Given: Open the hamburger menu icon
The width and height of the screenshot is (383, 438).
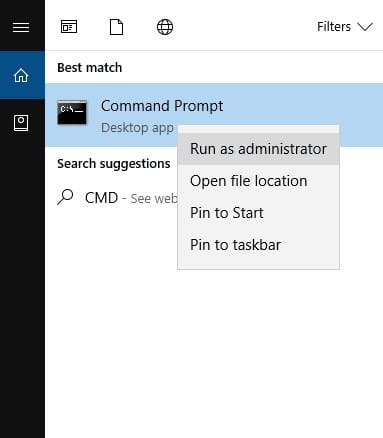Looking at the screenshot, I should coord(21,27).
